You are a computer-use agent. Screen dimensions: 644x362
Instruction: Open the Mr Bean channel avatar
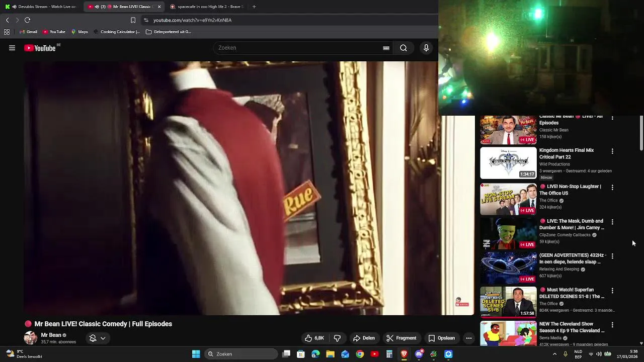(x=30, y=338)
